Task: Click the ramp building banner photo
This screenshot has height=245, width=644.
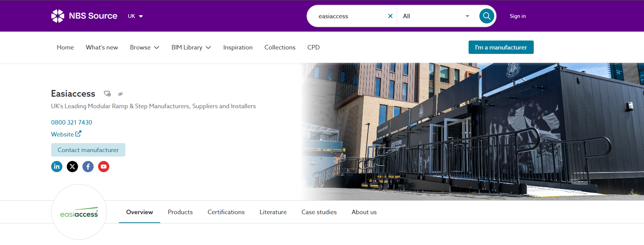Action: pos(472,131)
